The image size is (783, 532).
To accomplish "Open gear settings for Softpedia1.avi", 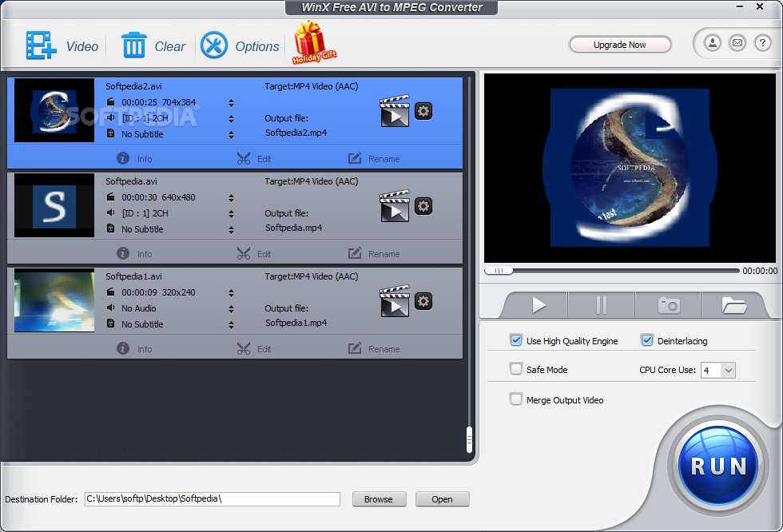I will (423, 301).
